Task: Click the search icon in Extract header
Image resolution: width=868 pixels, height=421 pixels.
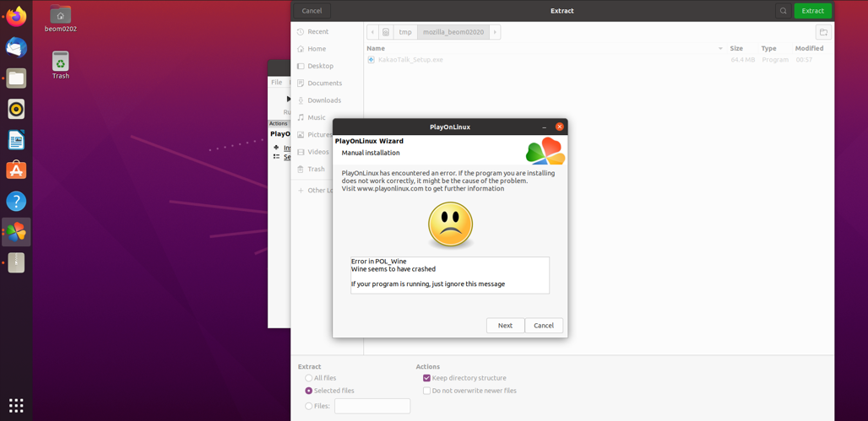Action: [x=783, y=11]
